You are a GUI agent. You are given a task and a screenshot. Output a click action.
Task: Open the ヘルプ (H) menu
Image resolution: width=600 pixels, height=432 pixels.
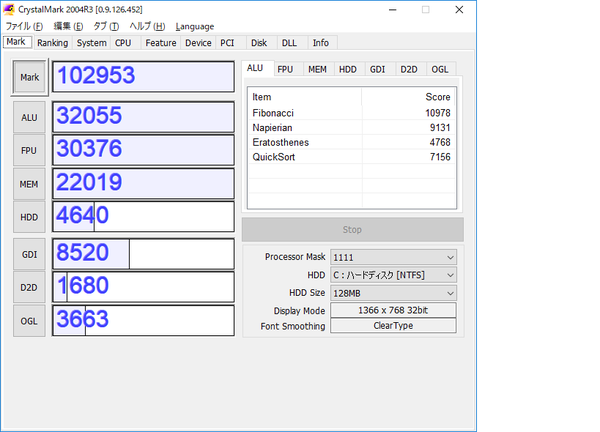(x=147, y=26)
